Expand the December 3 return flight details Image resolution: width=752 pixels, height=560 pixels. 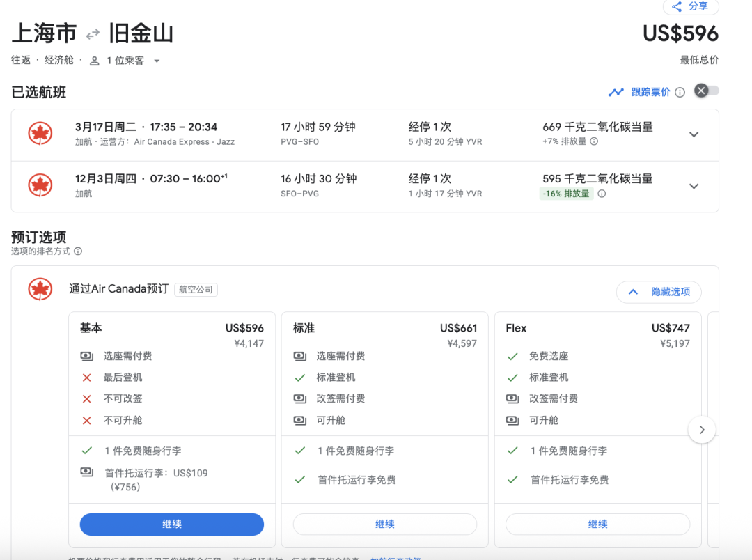click(694, 186)
